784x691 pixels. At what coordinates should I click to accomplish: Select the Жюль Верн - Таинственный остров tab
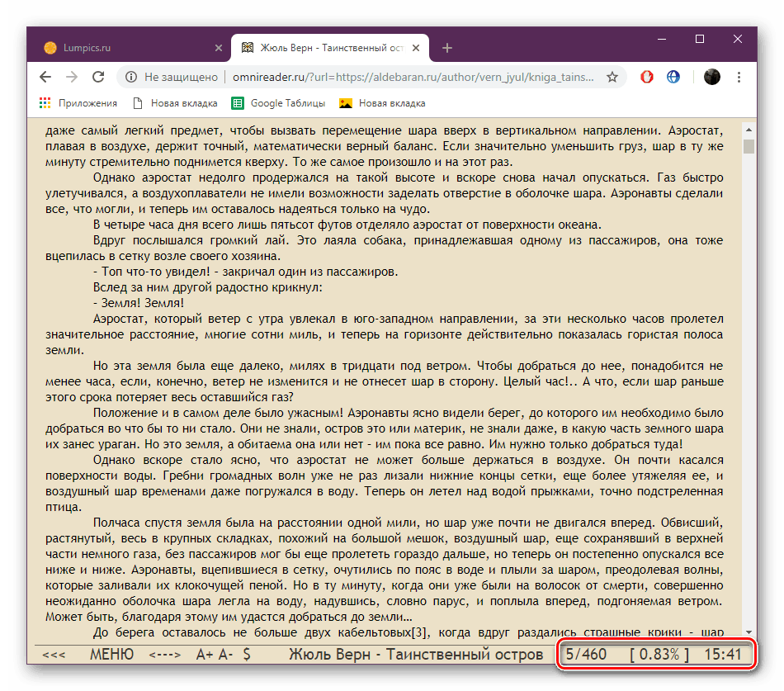click(x=330, y=48)
